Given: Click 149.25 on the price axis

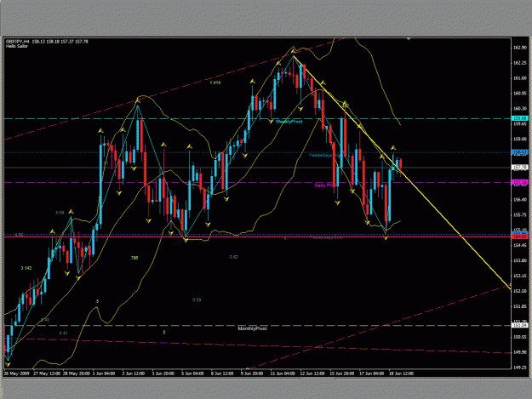Looking at the screenshot, I should tap(520, 368).
